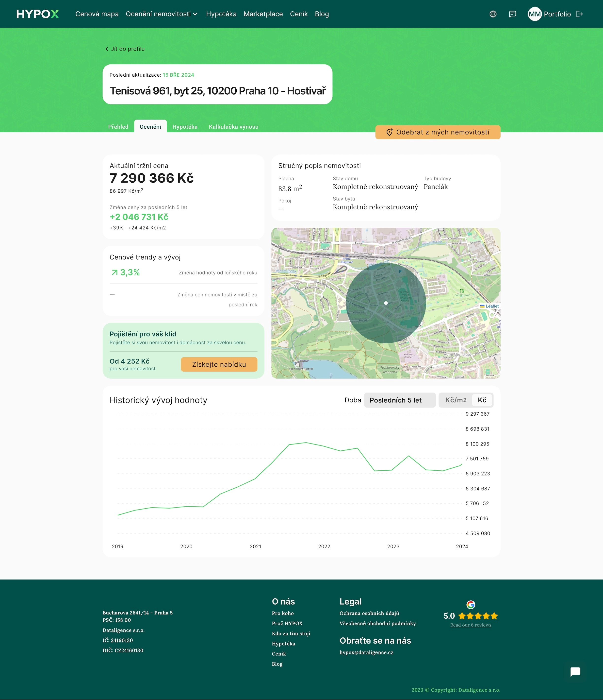Open the language globe icon

[x=493, y=14]
